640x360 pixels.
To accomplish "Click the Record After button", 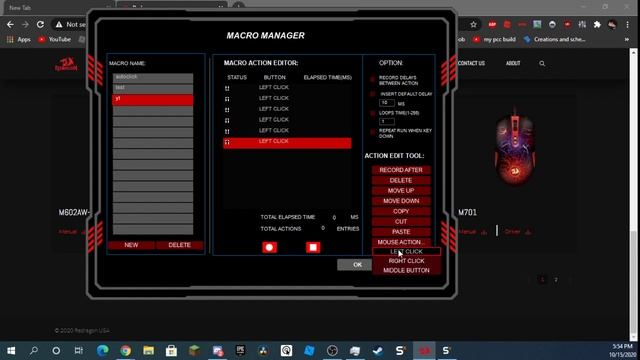I will point(401,170).
